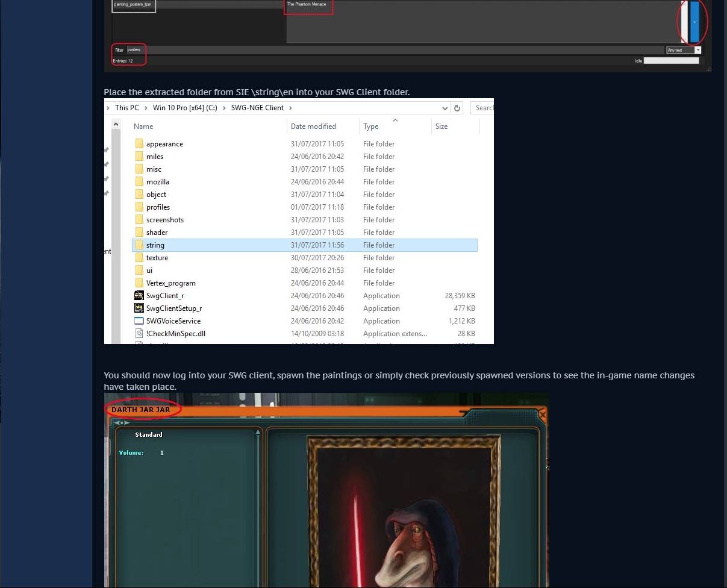Click '28,359 KB' size of SwgClient_r

click(x=459, y=296)
